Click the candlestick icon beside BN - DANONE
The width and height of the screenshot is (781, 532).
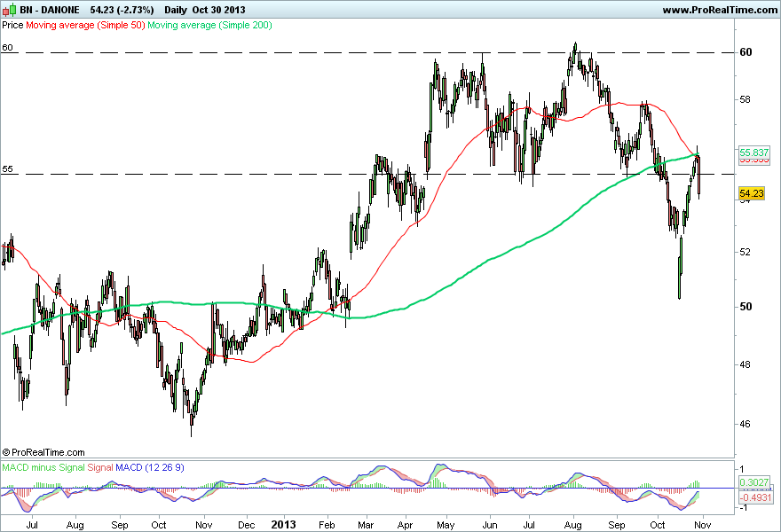tap(10, 10)
